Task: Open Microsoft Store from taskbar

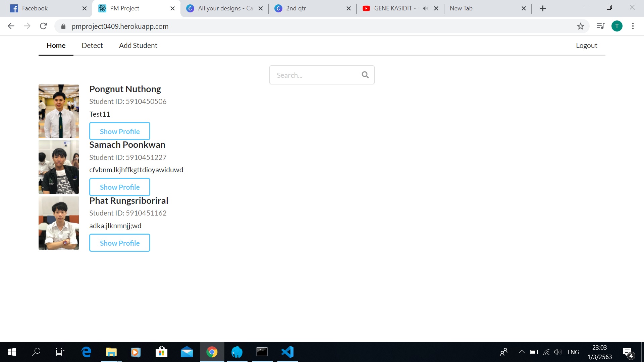Action: [162, 352]
